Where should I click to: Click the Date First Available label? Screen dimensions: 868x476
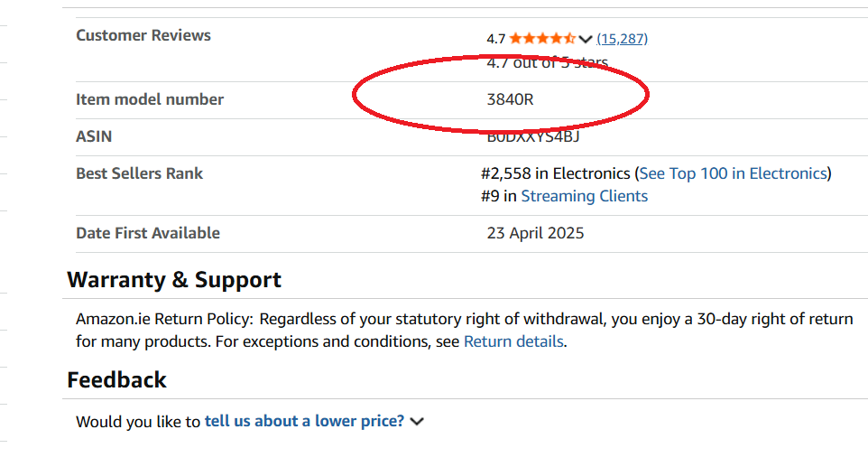(148, 233)
